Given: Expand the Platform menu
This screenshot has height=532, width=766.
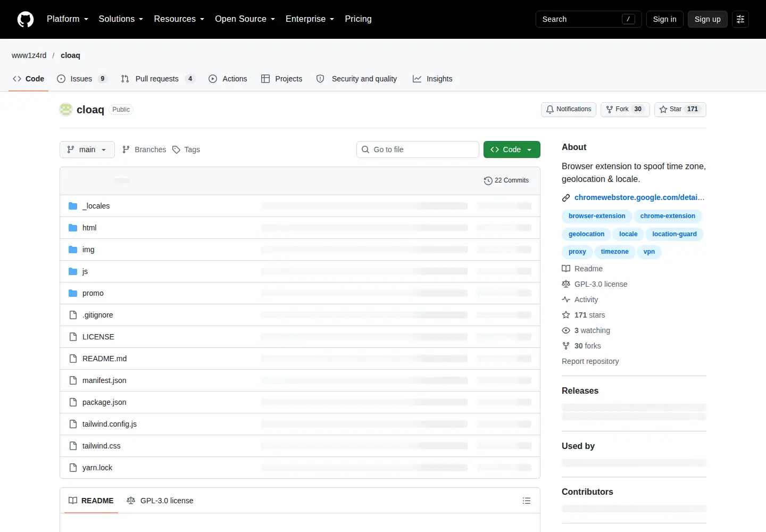Looking at the screenshot, I should click(x=68, y=19).
